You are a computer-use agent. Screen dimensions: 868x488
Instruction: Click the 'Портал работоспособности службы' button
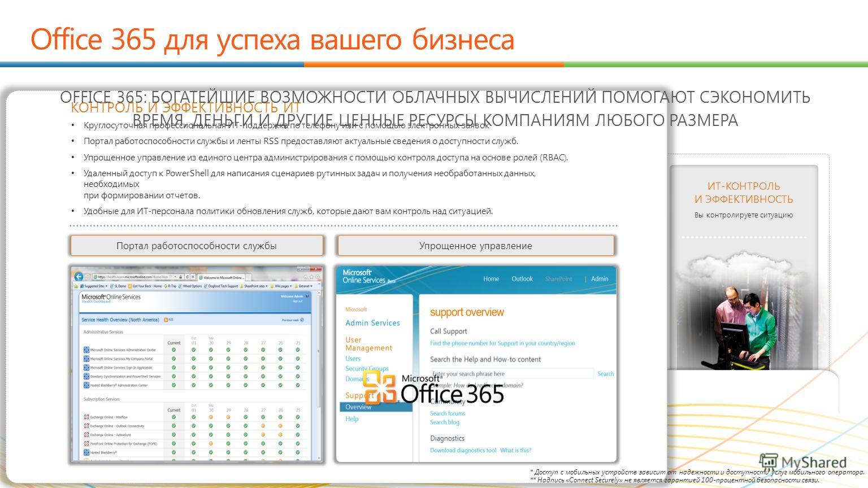(197, 246)
